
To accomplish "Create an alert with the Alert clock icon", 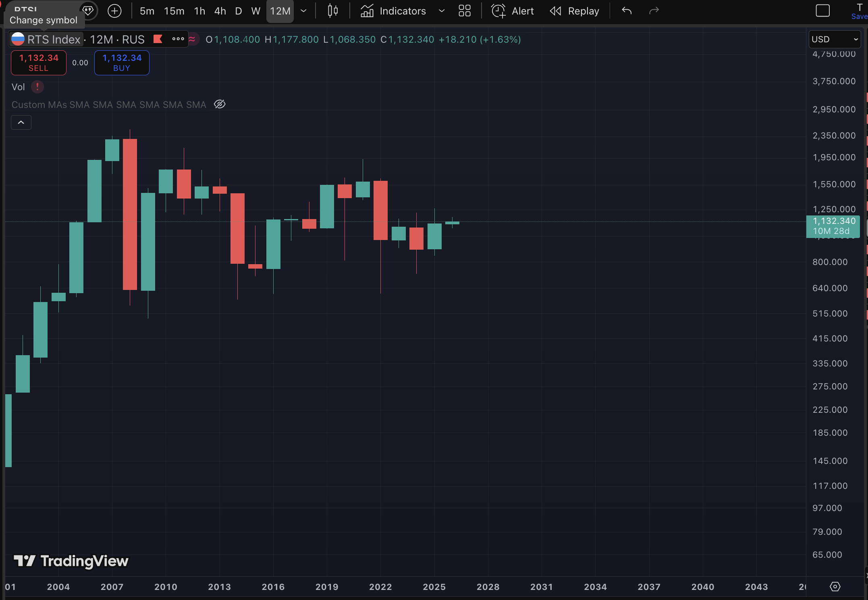I will [x=512, y=11].
